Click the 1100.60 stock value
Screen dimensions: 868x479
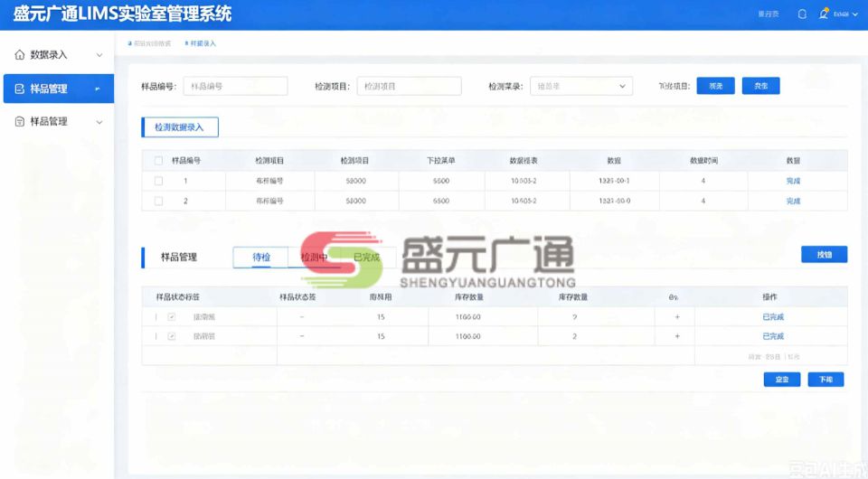[467, 317]
